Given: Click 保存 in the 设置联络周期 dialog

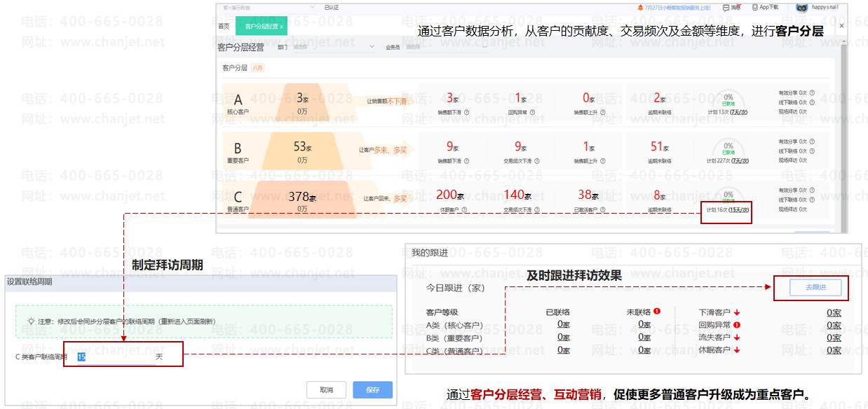Looking at the screenshot, I should (x=373, y=390).
